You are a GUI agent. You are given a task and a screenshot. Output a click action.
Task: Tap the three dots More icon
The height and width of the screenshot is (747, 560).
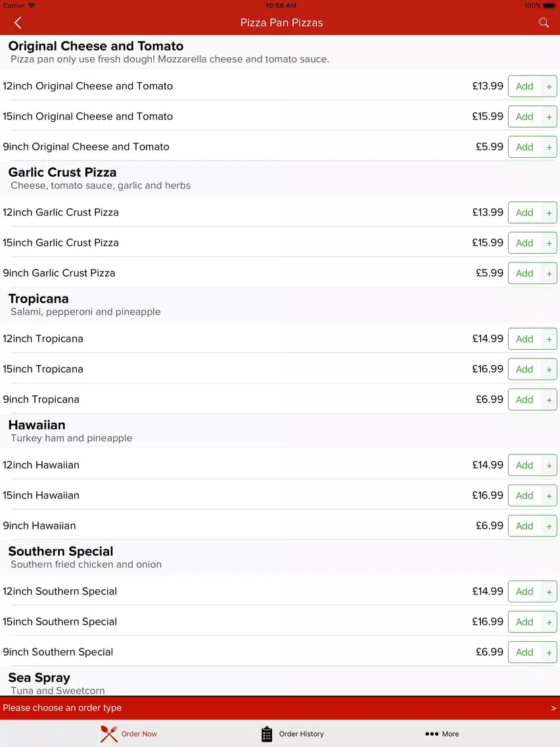431,734
